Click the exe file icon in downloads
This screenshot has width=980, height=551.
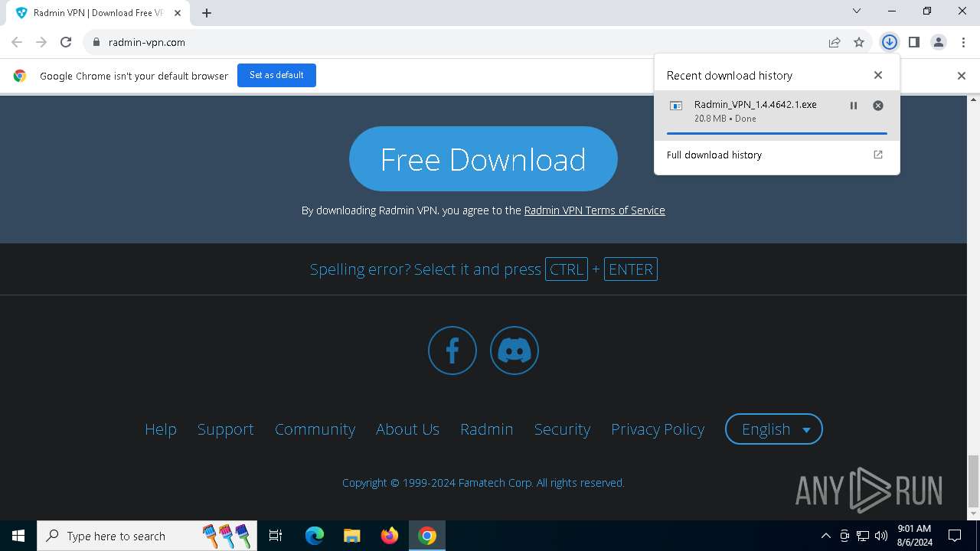[x=676, y=106]
